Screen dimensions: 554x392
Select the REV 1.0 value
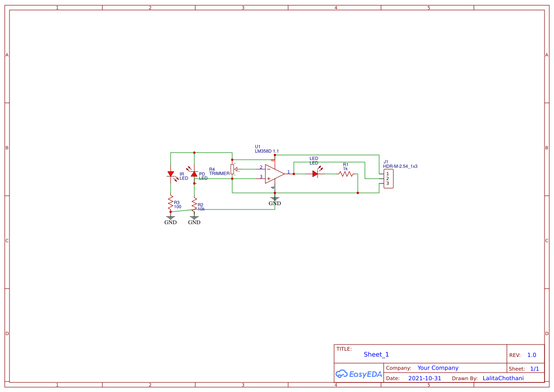(531, 355)
